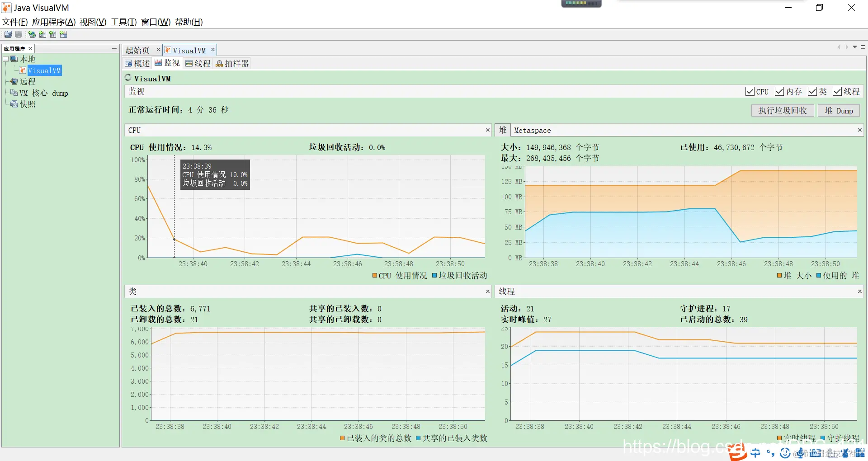Uncheck the 内存 chart checkbox
868x461 pixels.
(x=779, y=92)
